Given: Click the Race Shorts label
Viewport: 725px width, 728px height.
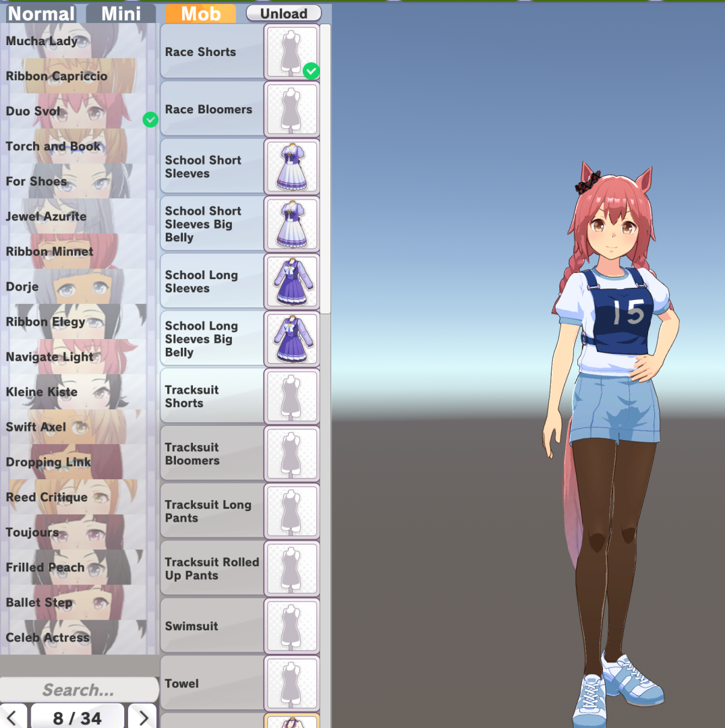Looking at the screenshot, I should click(x=200, y=52).
